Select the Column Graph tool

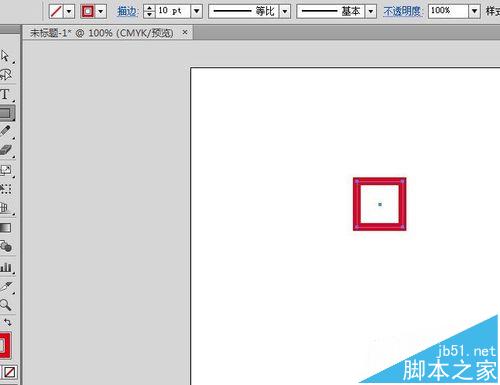pos(6,267)
